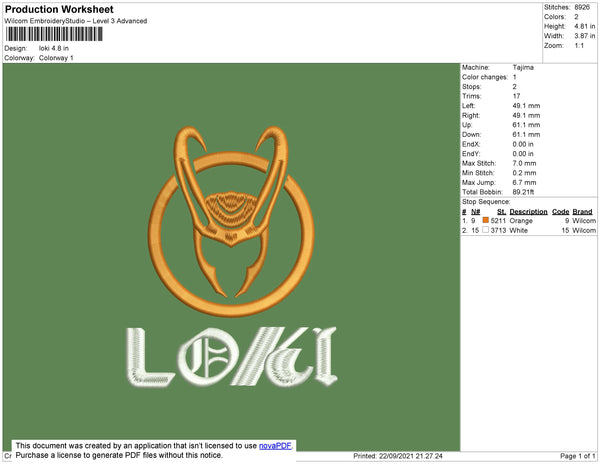The height and width of the screenshot is (464, 600).
Task: Click the 'Brand' column header
Action: [x=582, y=212]
